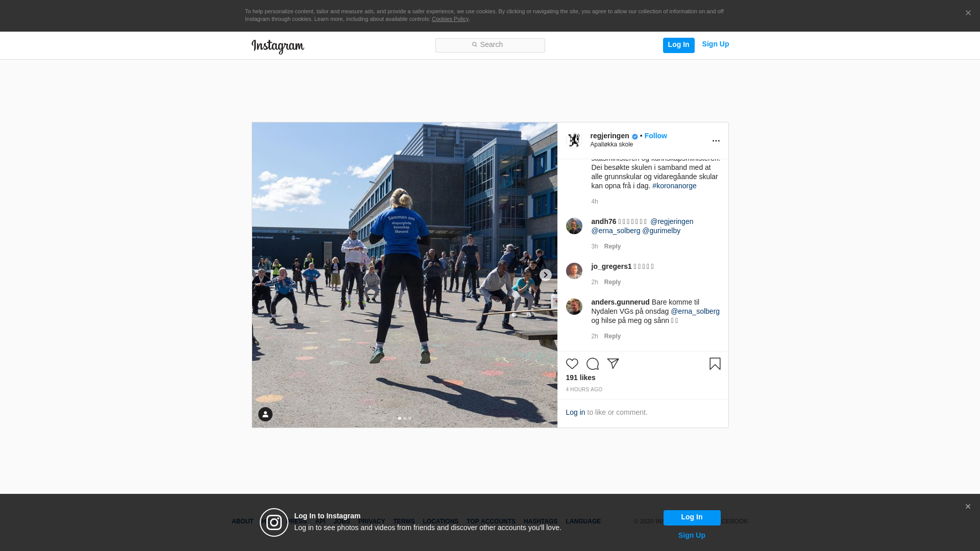The height and width of the screenshot is (551, 980).
Task: Open the three-dot post options menu
Action: tap(716, 141)
